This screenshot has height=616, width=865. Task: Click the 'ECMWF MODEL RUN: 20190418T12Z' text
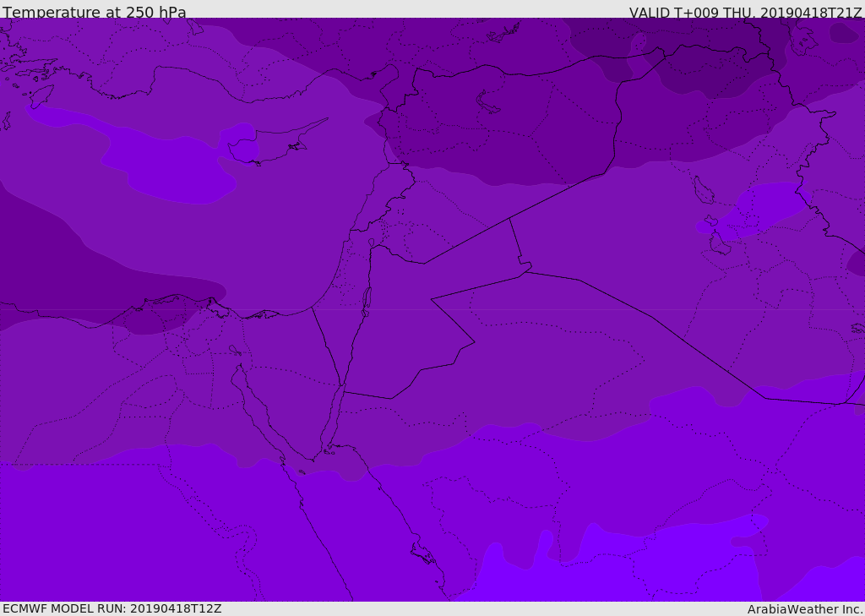(112, 608)
